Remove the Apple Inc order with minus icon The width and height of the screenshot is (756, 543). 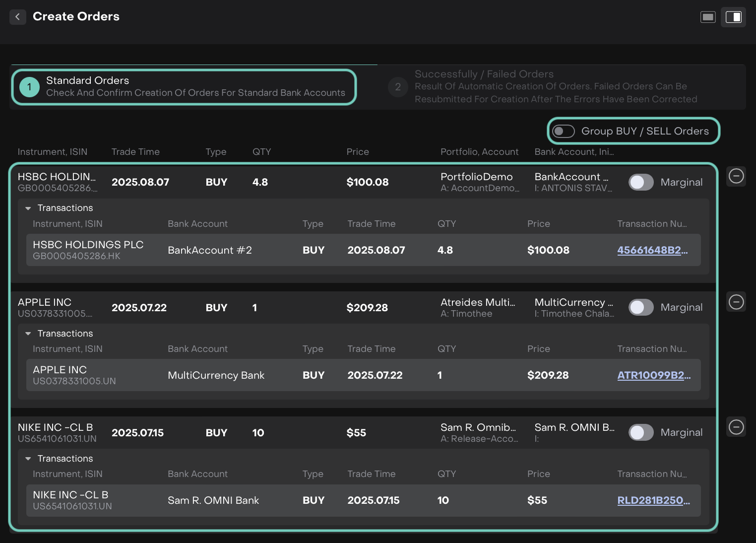coord(736,302)
